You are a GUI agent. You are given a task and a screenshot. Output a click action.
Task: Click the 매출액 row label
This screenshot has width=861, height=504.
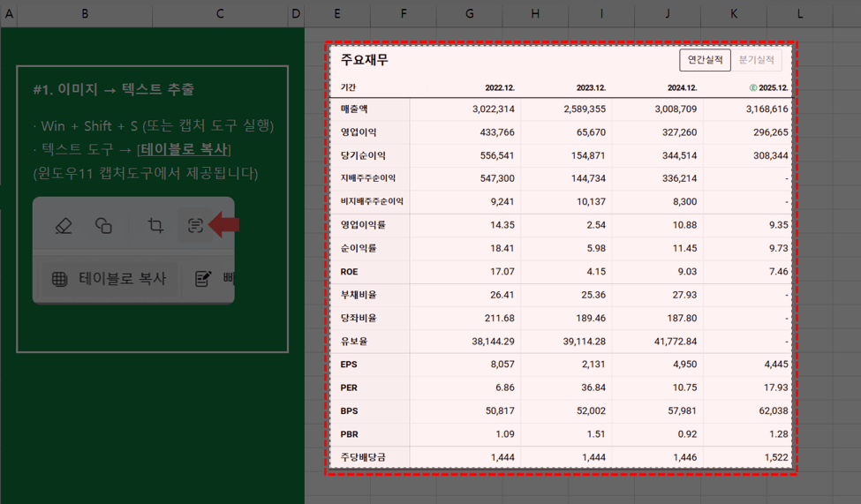354,109
